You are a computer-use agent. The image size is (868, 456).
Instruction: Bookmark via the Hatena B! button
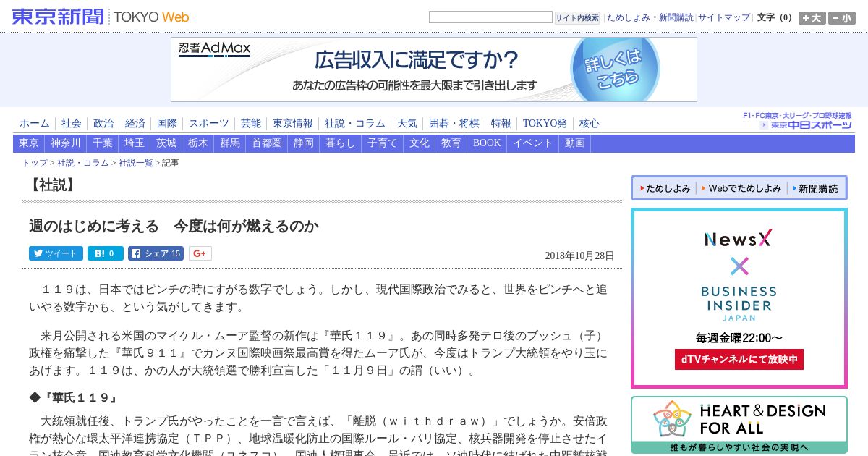106,253
